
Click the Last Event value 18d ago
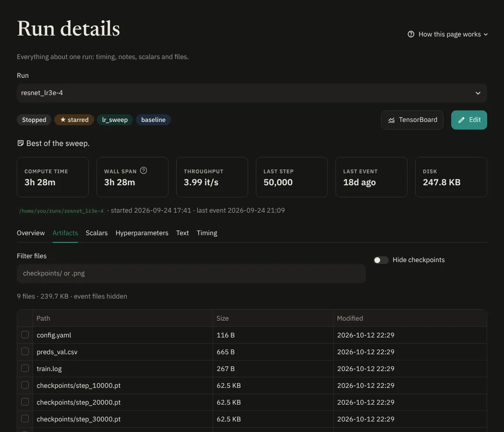(x=360, y=182)
